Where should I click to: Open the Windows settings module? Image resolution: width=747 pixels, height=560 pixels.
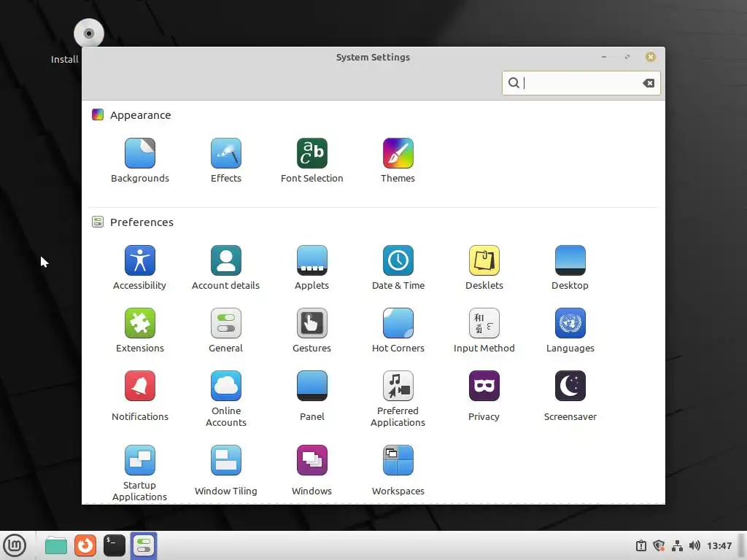pos(312,470)
